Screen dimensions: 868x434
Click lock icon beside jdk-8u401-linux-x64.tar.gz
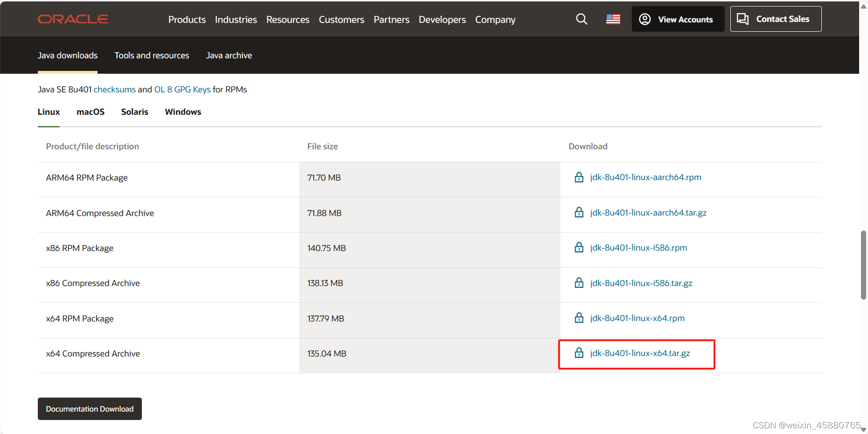pyautogui.click(x=579, y=353)
